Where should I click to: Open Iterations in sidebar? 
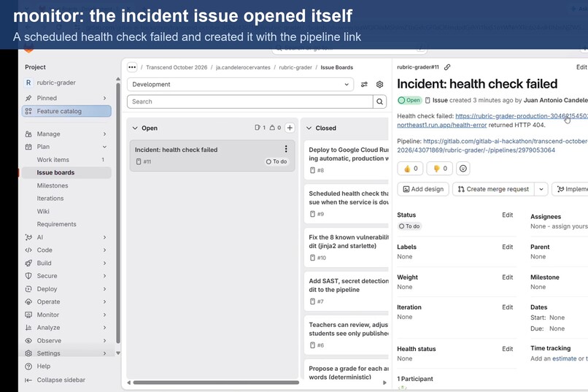(x=66, y=199)
